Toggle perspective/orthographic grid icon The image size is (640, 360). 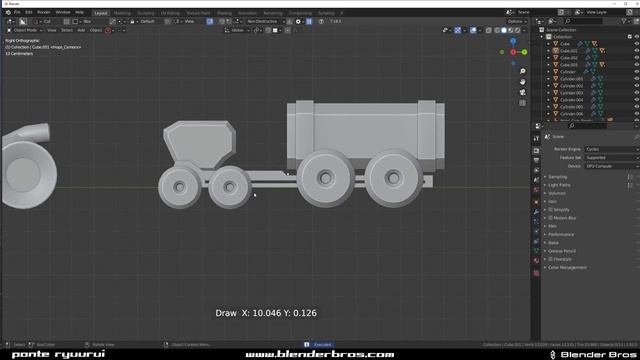click(522, 103)
